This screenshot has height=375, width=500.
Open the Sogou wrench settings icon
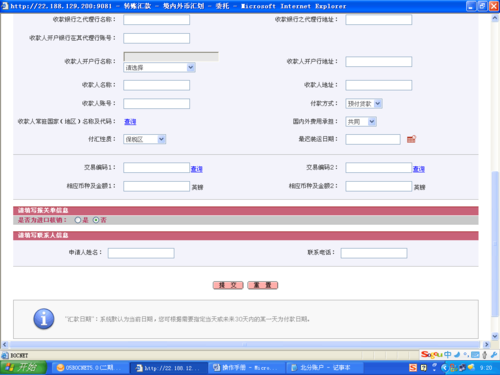(494, 355)
